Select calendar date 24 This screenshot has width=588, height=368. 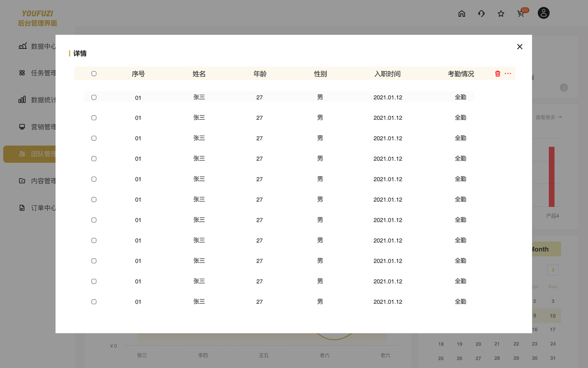(x=553, y=344)
